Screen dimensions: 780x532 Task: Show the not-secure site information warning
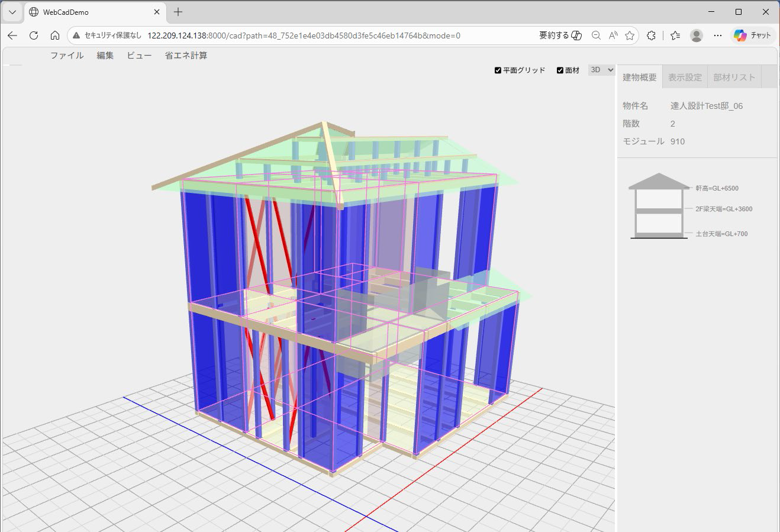click(107, 36)
